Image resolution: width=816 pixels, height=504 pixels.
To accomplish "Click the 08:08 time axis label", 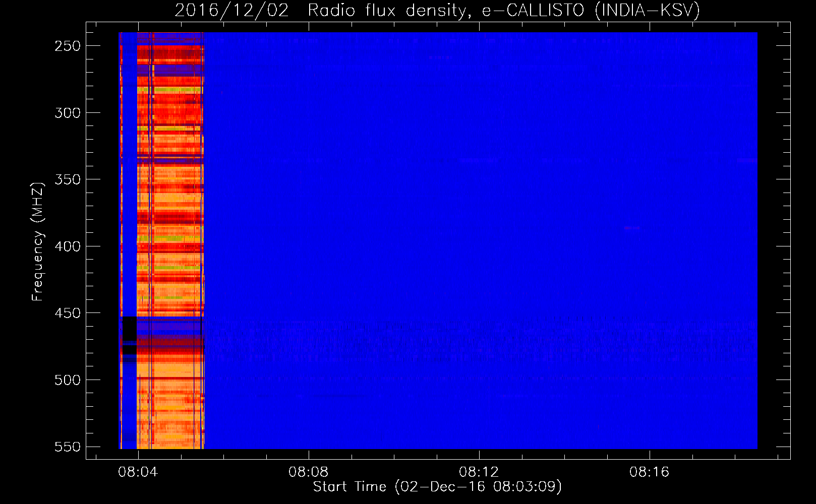I will point(308,472).
